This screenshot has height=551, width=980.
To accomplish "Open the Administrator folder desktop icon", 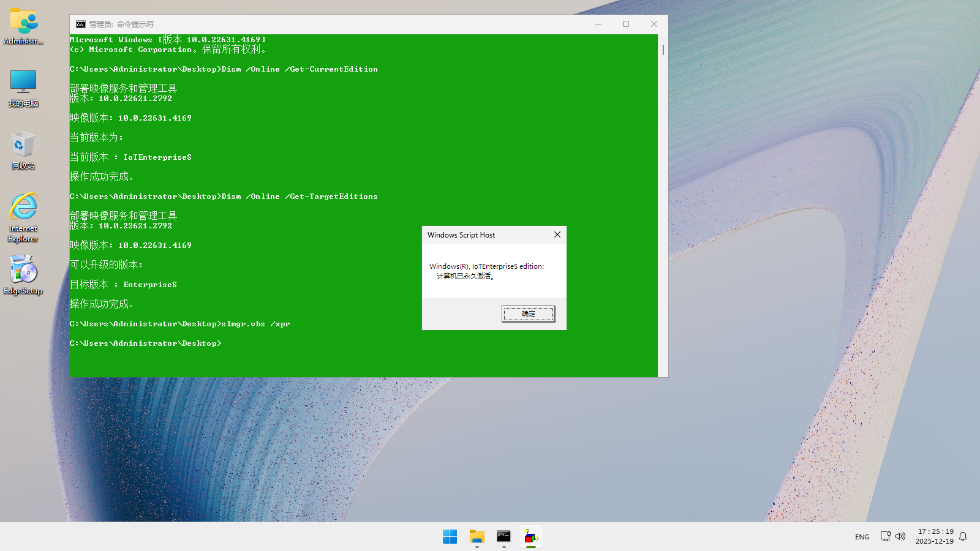I will (23, 27).
